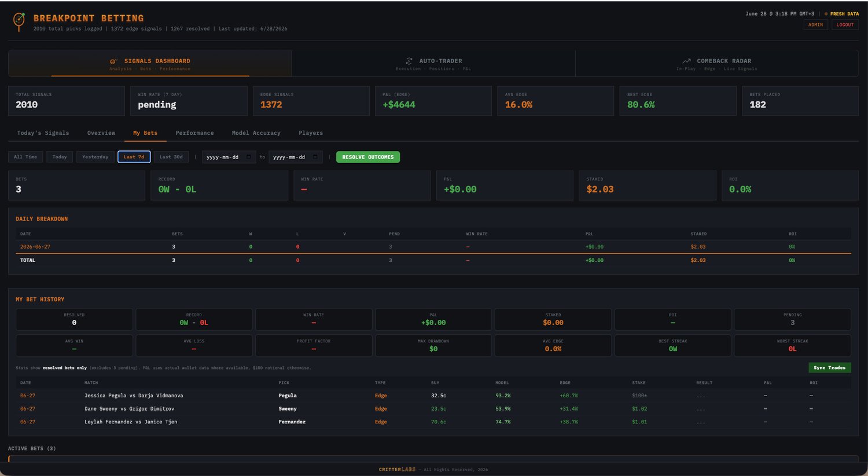Open the Signals Dashboard section
The height and width of the screenshot is (476, 868).
point(150,64)
